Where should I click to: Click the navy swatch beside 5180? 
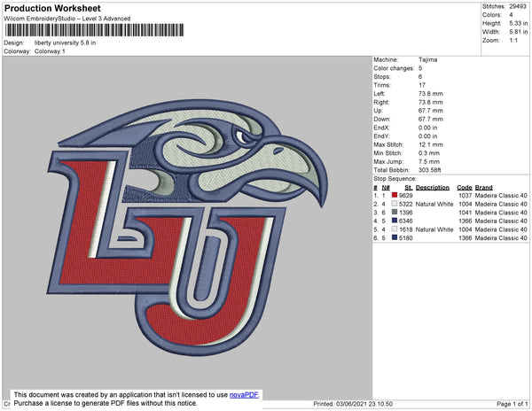[395, 237]
